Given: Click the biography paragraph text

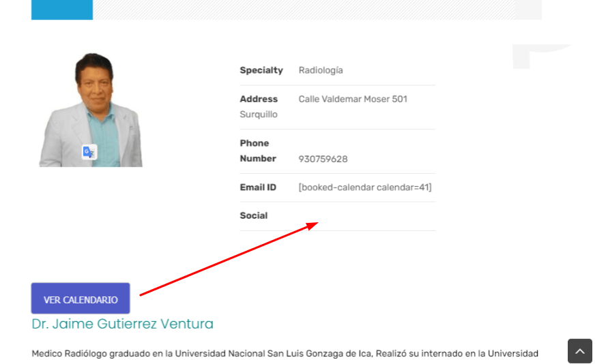Looking at the screenshot, I should click(x=285, y=354).
